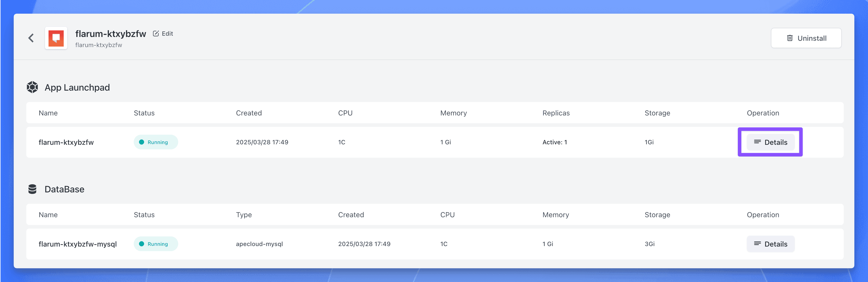Click the back chevron arrow
The image size is (868, 282).
[31, 38]
